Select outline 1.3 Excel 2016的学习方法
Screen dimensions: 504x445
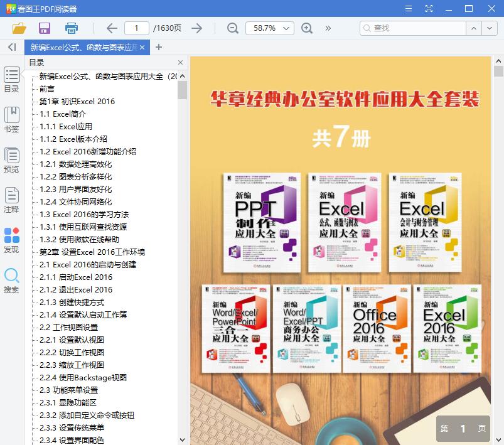click(x=84, y=214)
